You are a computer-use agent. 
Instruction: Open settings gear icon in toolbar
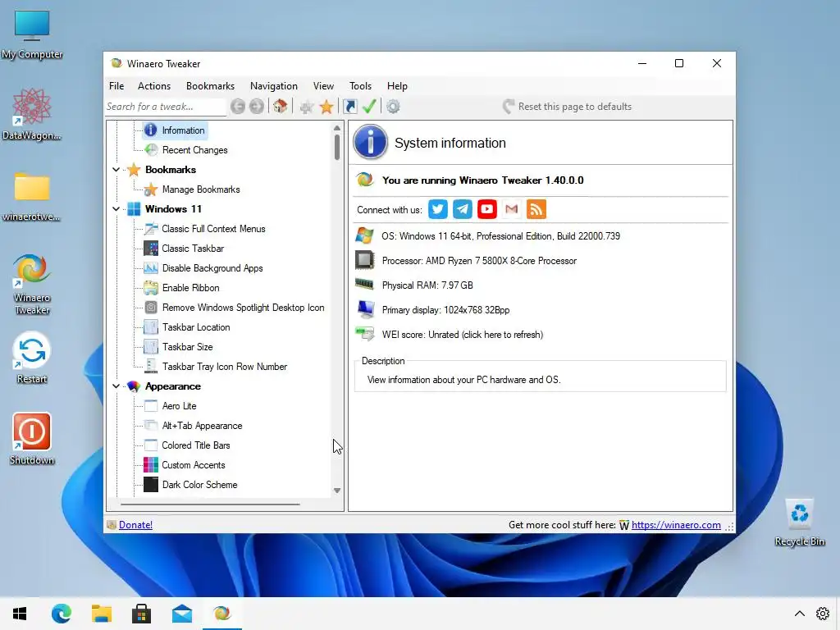393,107
